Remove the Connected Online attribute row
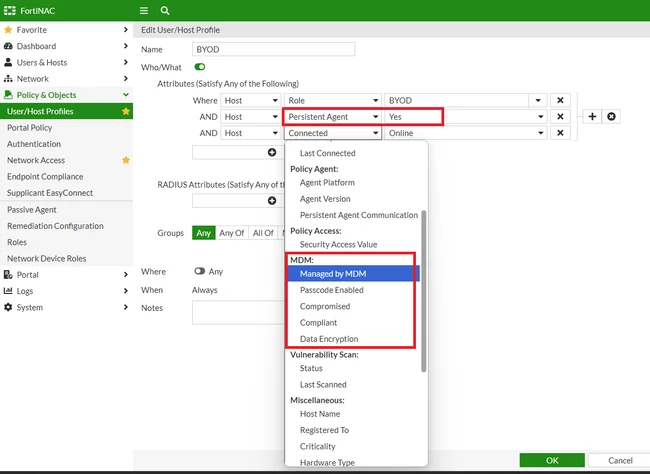The height and width of the screenshot is (474, 650). tap(560, 133)
